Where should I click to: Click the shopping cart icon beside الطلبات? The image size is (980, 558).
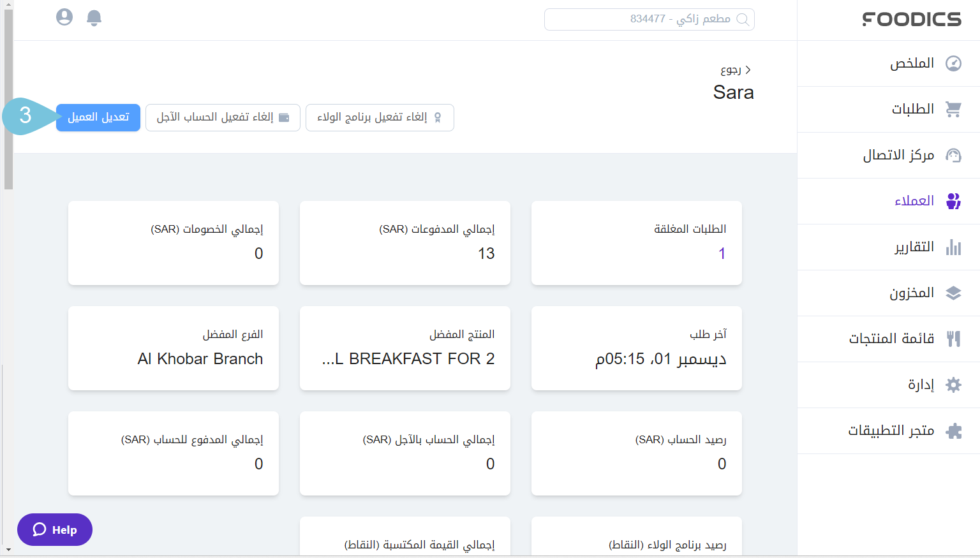953,109
